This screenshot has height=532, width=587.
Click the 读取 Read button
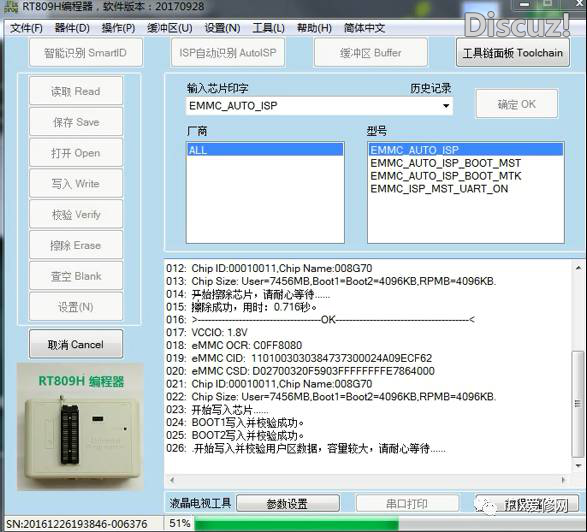click(76, 91)
